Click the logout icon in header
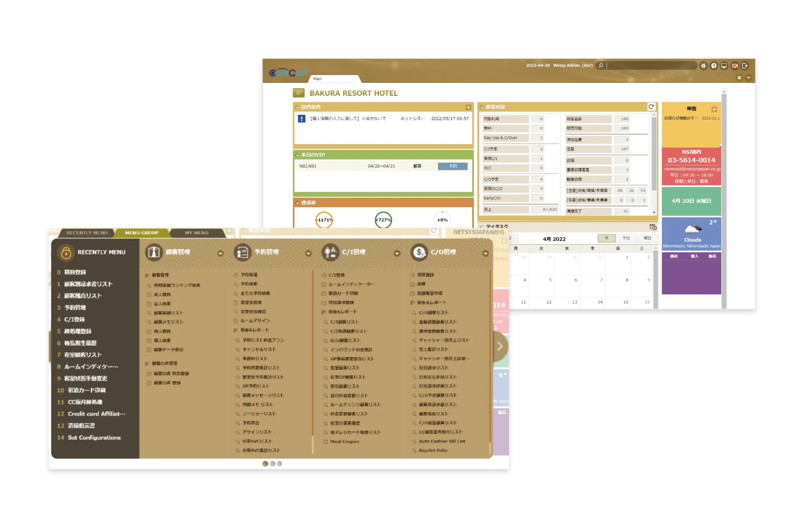The width and height of the screenshot is (798, 532). (x=745, y=66)
